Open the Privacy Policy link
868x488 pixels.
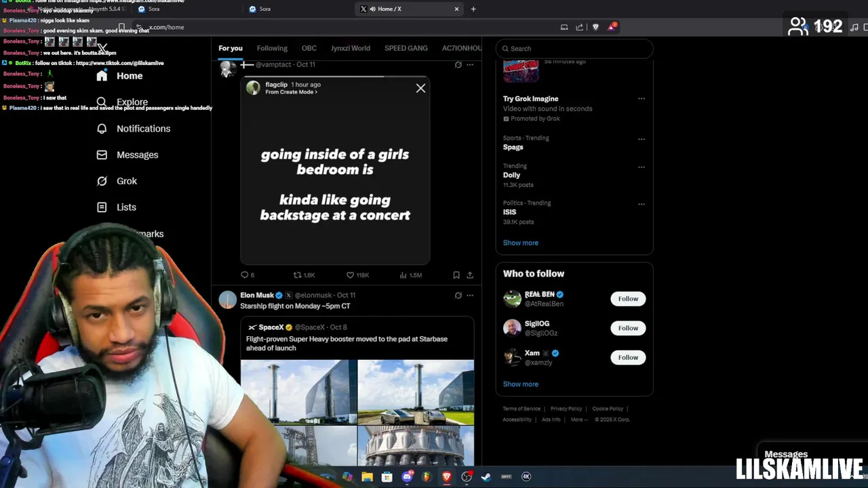pyautogui.click(x=566, y=409)
